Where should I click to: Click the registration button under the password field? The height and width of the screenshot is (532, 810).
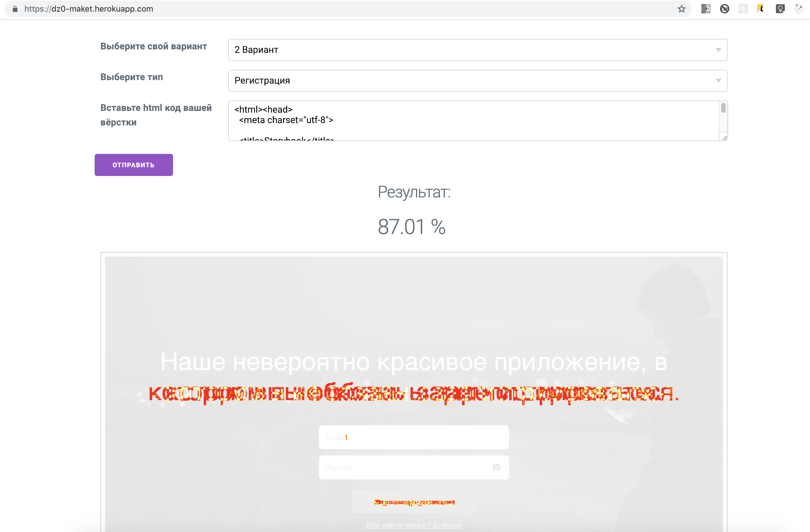(x=414, y=502)
